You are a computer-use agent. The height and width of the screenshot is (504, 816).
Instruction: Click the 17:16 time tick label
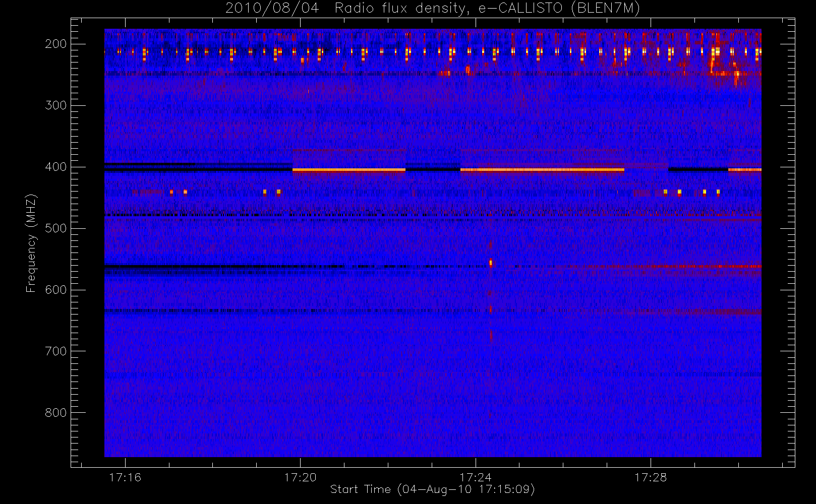point(125,477)
